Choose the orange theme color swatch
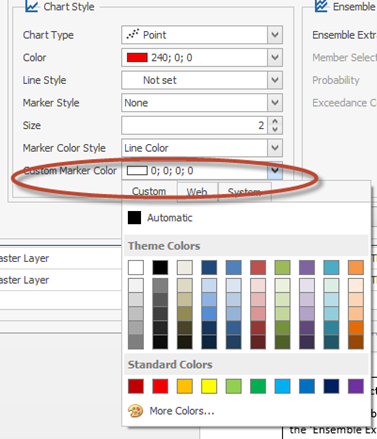377x439 pixels. (x=356, y=267)
